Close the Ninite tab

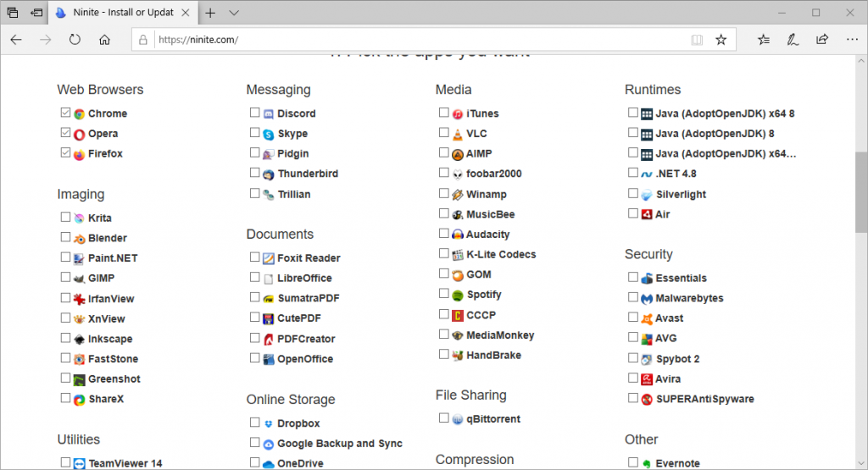[x=186, y=12]
